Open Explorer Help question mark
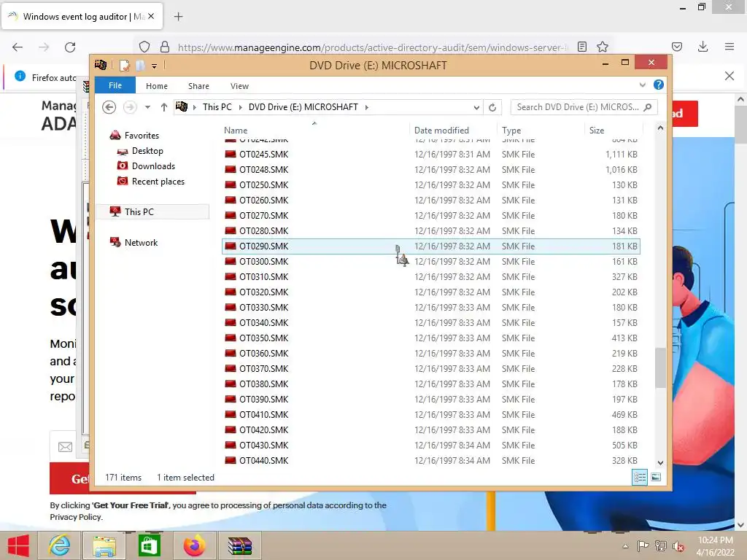 point(659,85)
